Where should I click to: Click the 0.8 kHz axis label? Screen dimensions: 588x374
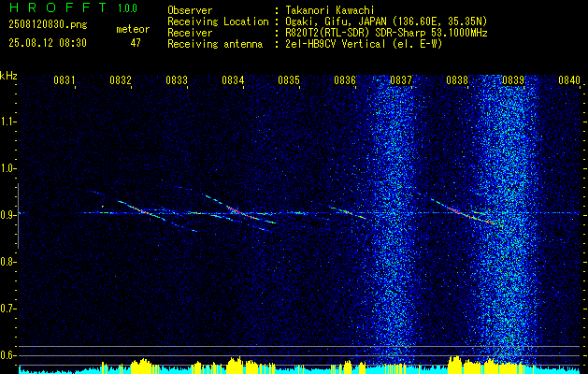tap(7, 262)
